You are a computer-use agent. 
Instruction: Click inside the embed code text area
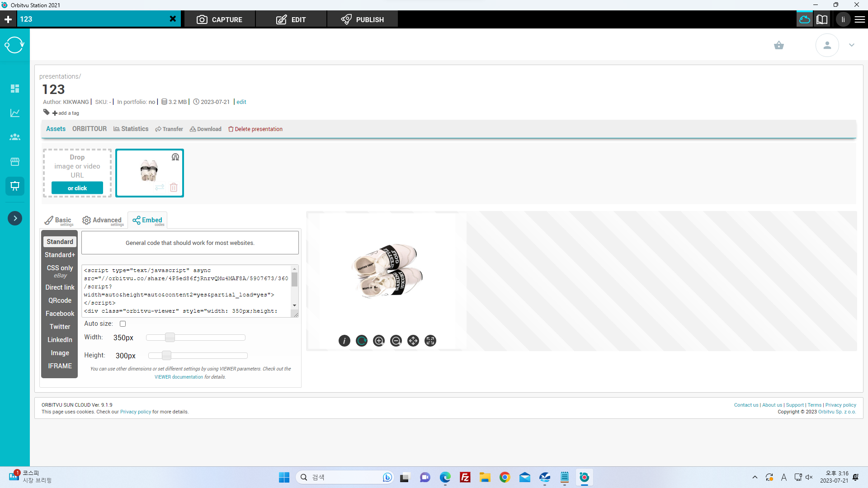(x=186, y=291)
